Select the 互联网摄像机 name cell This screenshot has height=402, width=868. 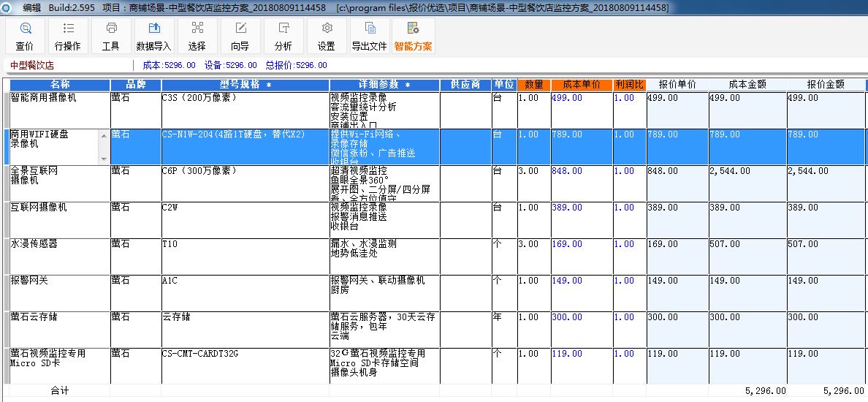point(60,220)
